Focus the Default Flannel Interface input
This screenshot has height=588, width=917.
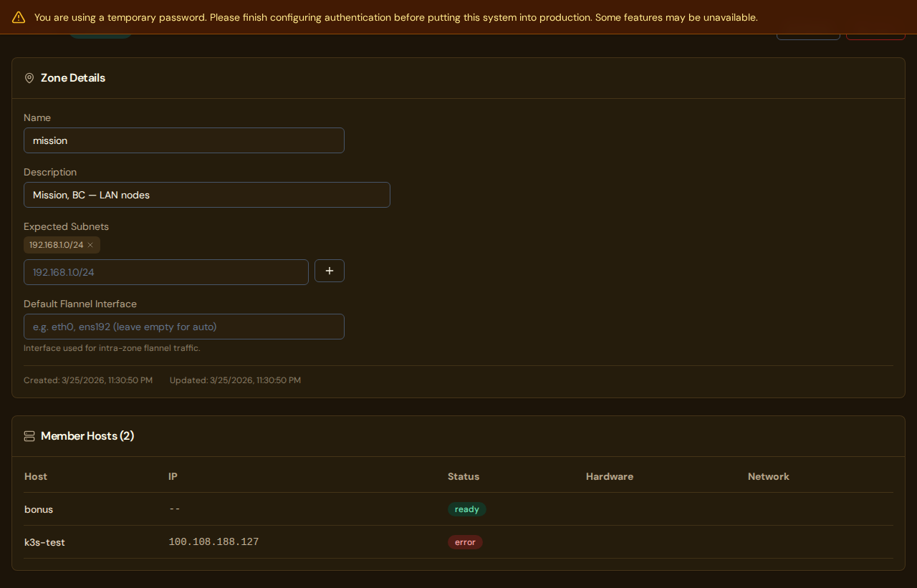[x=183, y=326]
